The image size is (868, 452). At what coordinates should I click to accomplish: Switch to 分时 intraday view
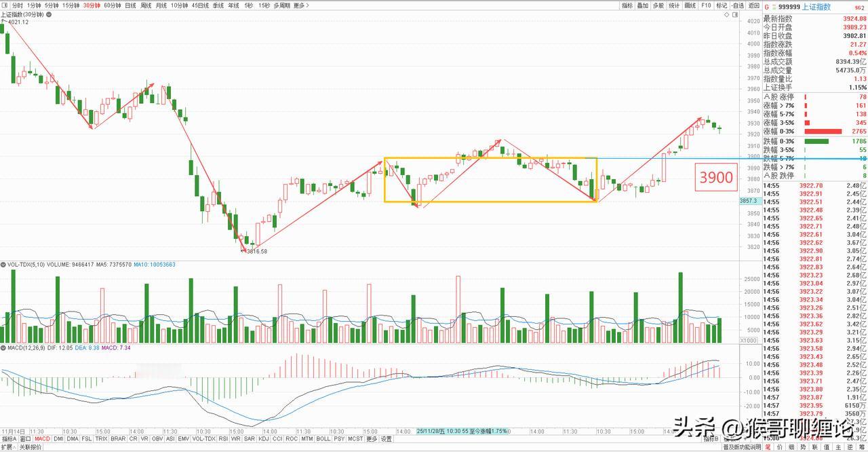pos(18,5)
